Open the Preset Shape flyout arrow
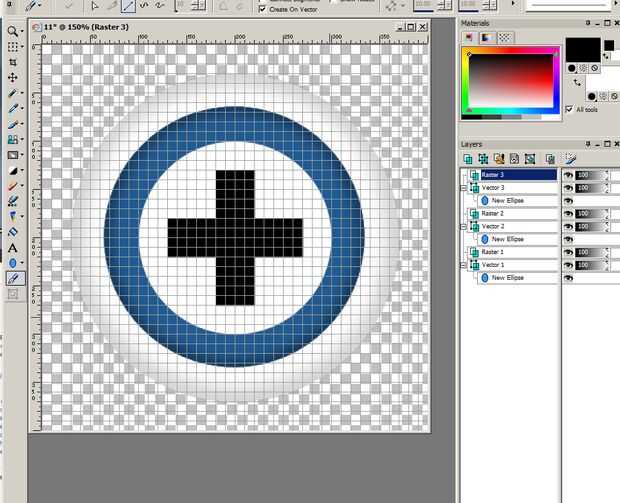Image resolution: width=620 pixels, height=503 pixels. (22, 263)
